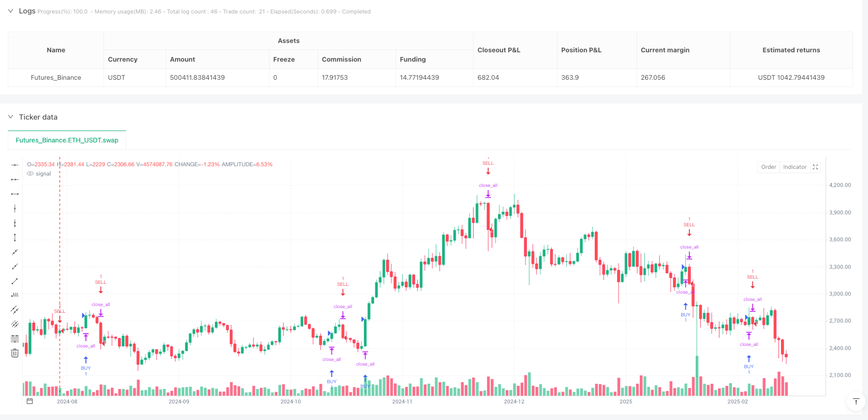Screen dimensions: 868x420
Task: Select the crosshair cursor tool
Action: [14, 165]
